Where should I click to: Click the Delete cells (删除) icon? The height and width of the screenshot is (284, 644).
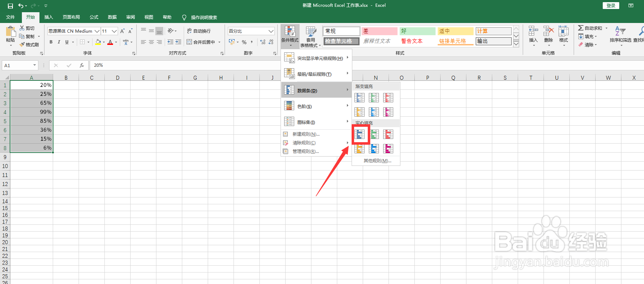(x=549, y=31)
